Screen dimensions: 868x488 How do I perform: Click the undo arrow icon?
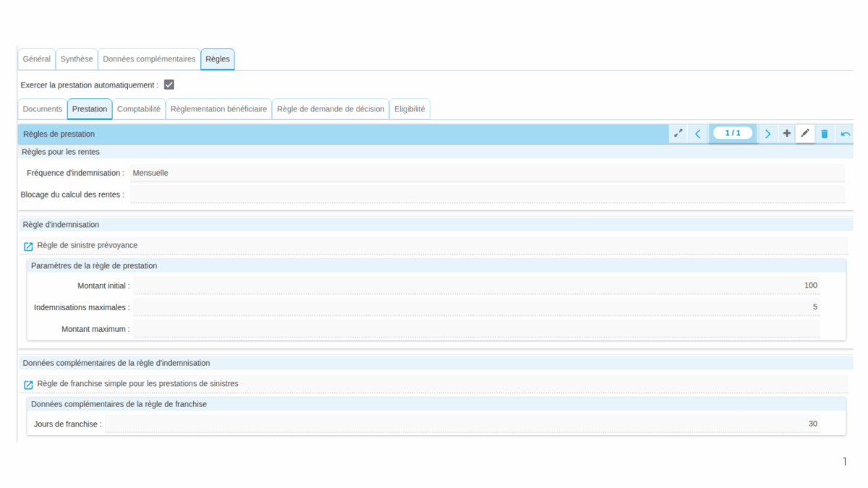coord(845,134)
